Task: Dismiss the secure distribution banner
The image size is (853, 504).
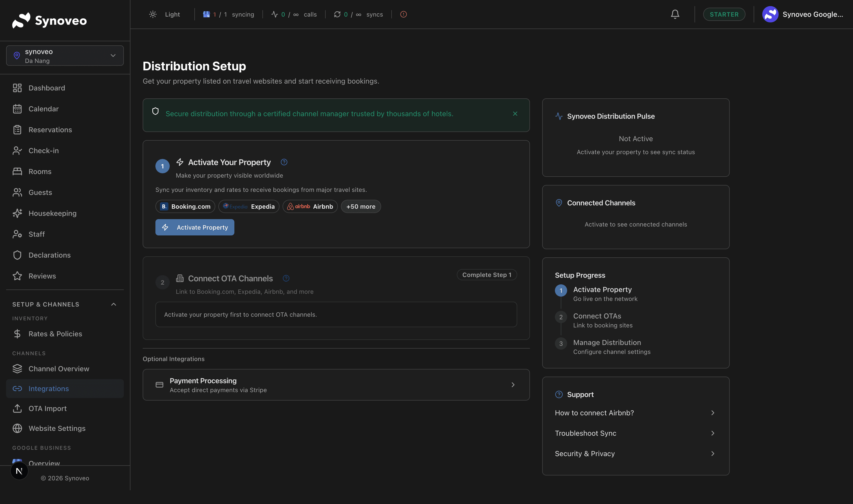Action: click(515, 114)
